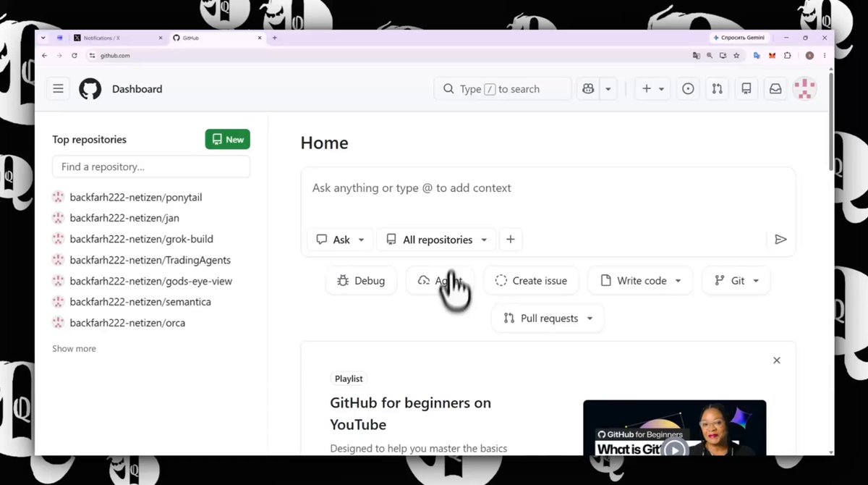Expand the Write code dropdown
Screen dimensions: 868x485
[x=640, y=281]
